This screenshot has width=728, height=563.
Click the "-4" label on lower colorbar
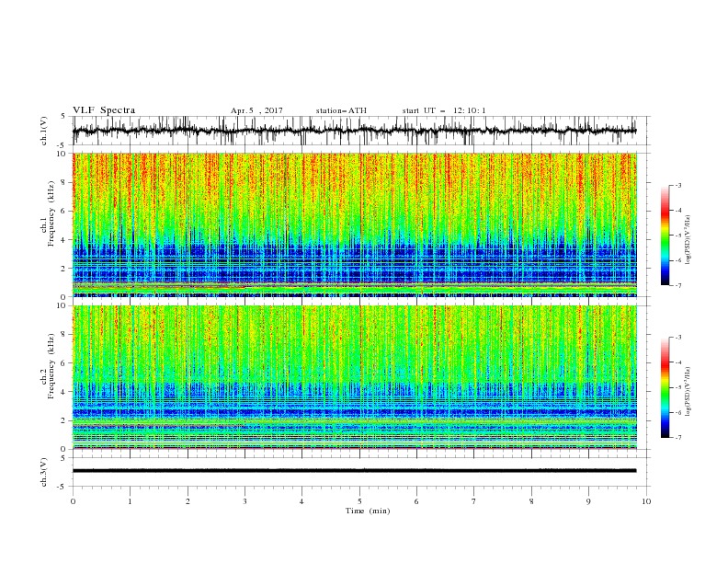677,362
